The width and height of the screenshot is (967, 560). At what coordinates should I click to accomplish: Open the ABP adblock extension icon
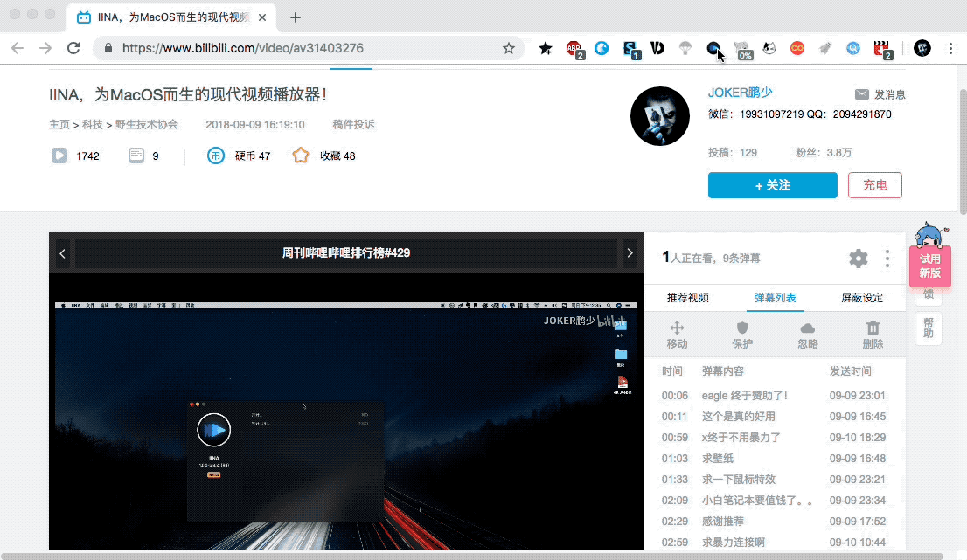pyautogui.click(x=574, y=49)
